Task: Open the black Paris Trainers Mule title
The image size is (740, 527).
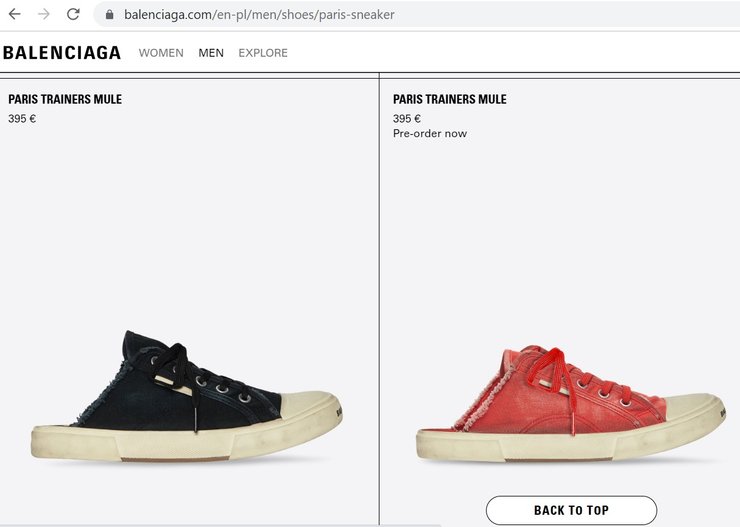Action: (x=65, y=99)
